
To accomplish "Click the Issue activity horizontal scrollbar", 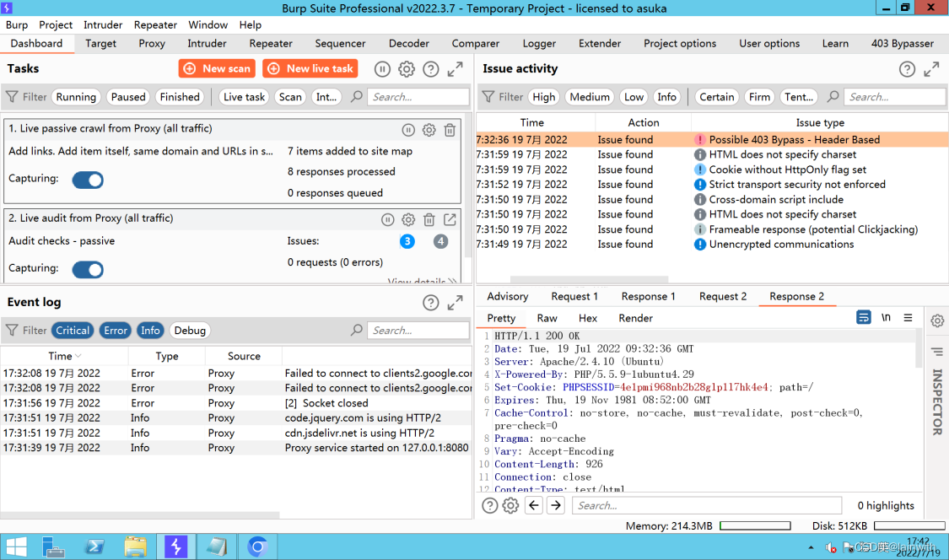I will pyautogui.click(x=589, y=280).
